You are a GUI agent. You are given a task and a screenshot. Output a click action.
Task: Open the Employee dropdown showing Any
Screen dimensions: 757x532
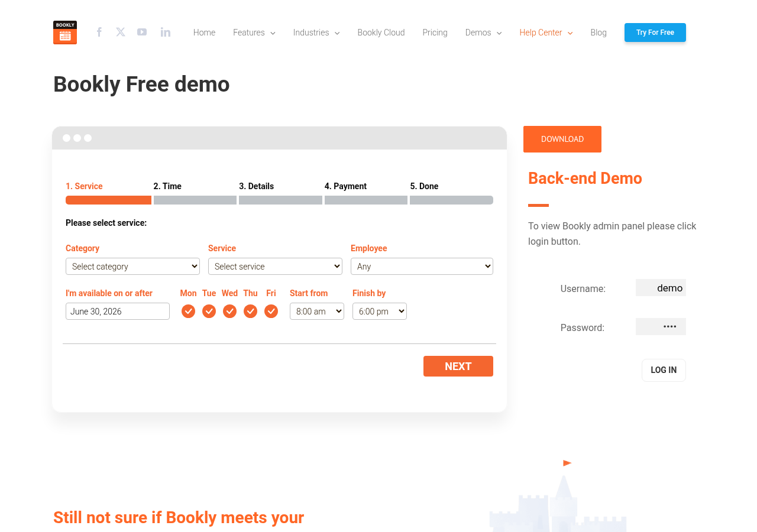click(x=422, y=266)
